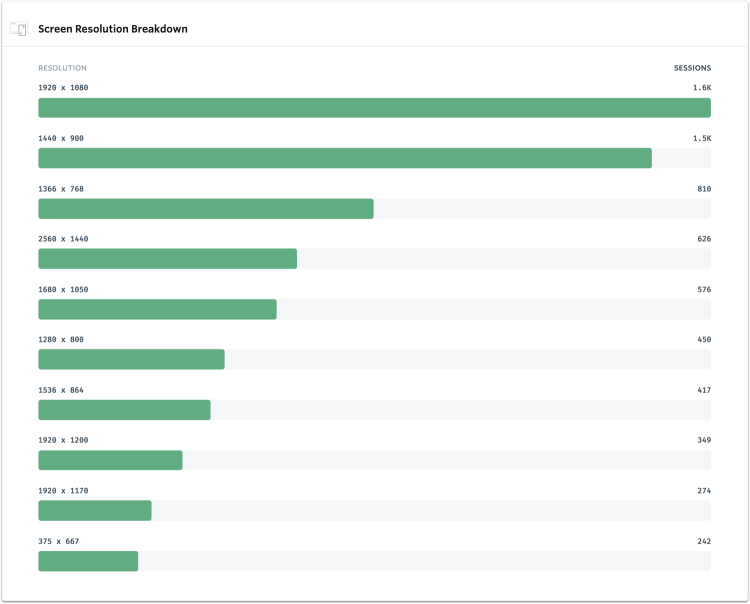Select the 375 x 667 resolution label
Viewport: 750px width, 604px height.
coord(58,541)
